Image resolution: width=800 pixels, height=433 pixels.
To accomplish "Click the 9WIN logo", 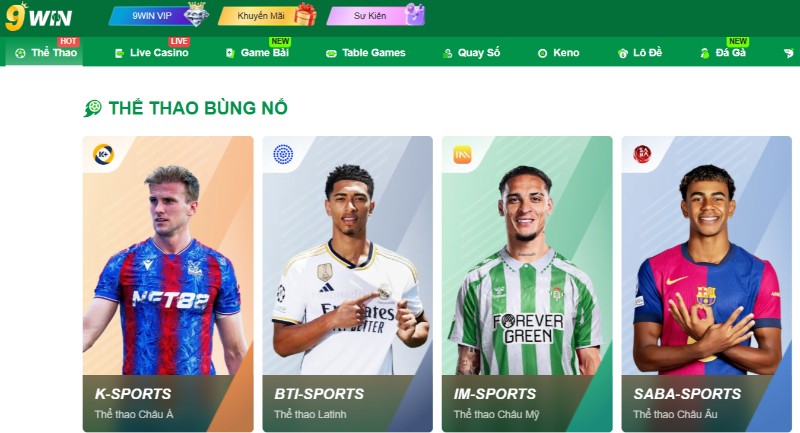I will click(x=39, y=17).
